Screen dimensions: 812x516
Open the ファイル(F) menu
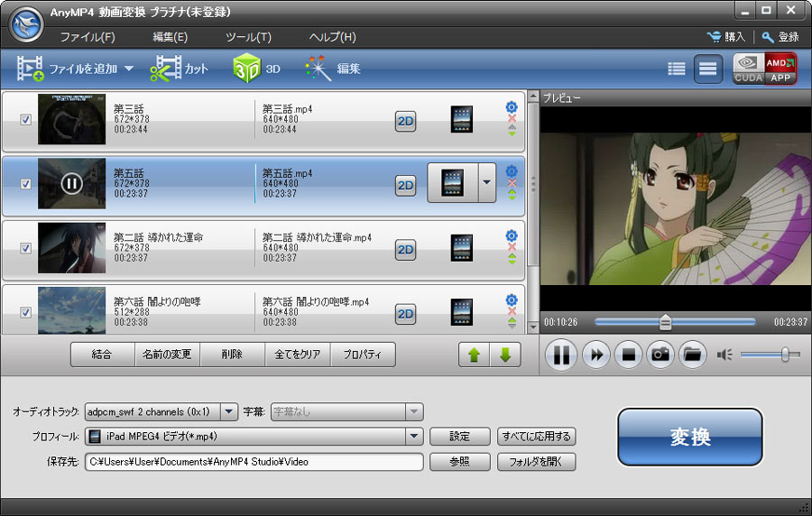pos(88,37)
